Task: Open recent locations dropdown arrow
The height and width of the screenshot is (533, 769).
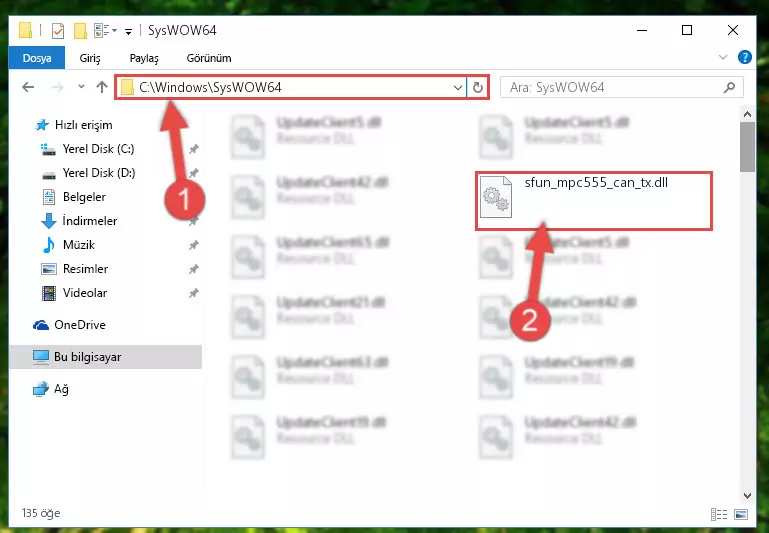Action: click(x=81, y=87)
